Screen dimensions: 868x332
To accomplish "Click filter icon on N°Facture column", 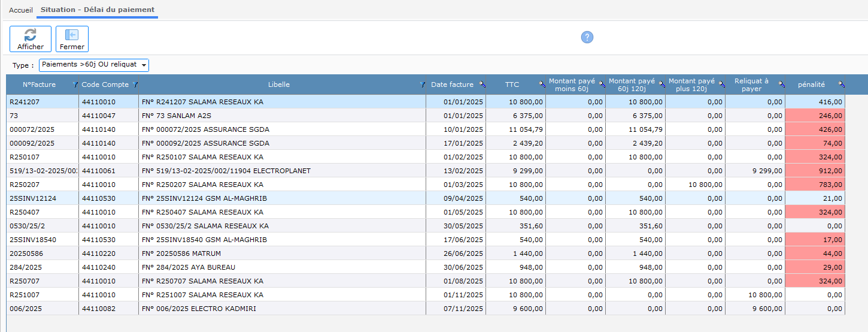I will (75, 85).
